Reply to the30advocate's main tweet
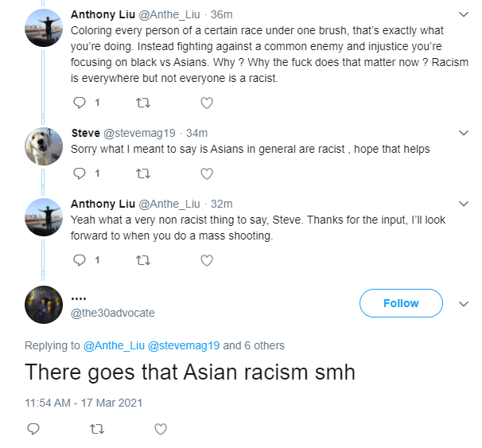The height and width of the screenshot is (448, 482). point(33,429)
